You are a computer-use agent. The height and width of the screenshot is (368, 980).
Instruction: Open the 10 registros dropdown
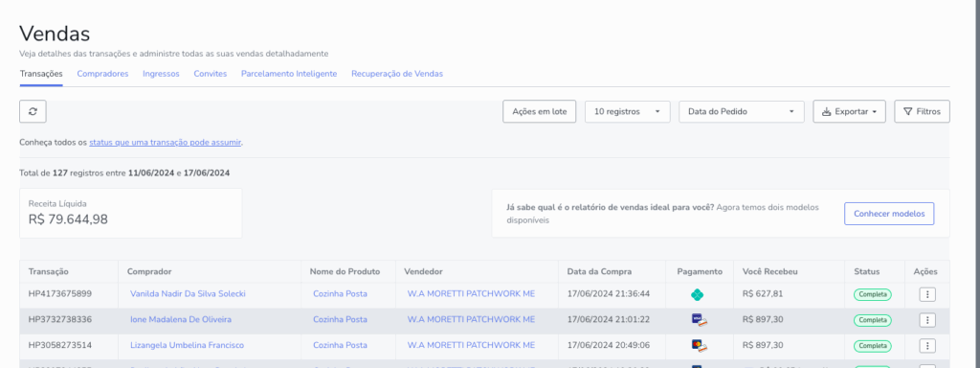(x=628, y=111)
